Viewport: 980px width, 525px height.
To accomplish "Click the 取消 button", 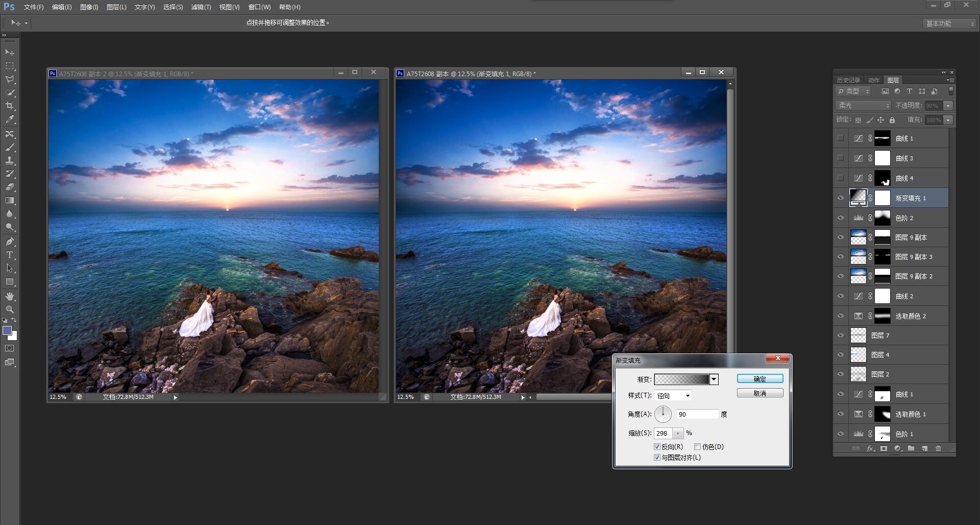I will click(759, 393).
